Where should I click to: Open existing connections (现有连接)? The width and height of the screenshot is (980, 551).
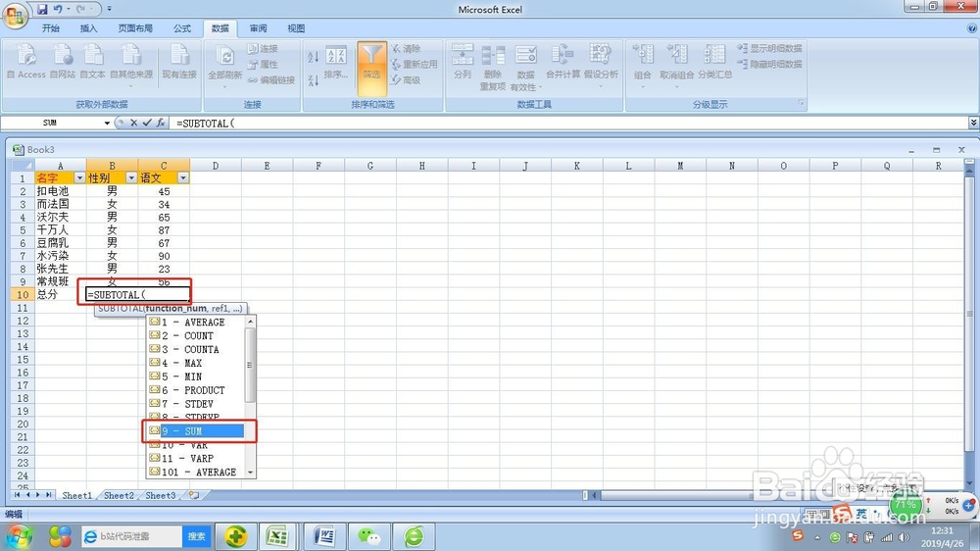pyautogui.click(x=179, y=62)
